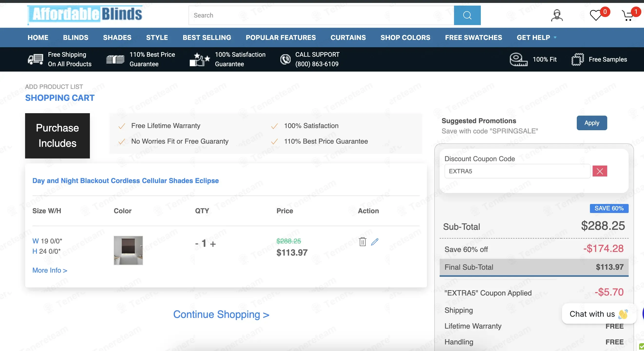
Task: Open the Day and Night Blackout Shades product
Action: coord(125,181)
